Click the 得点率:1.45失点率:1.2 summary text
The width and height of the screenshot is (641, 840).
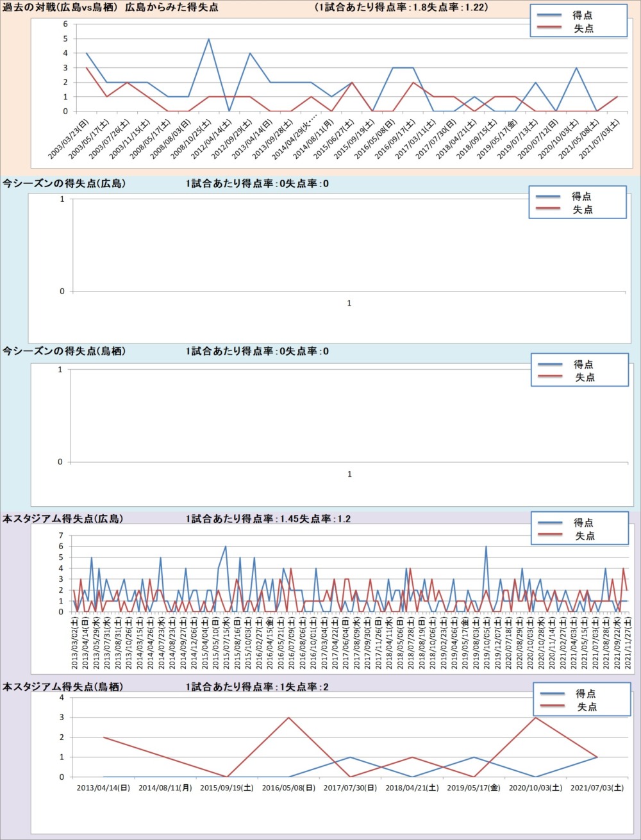[268, 519]
